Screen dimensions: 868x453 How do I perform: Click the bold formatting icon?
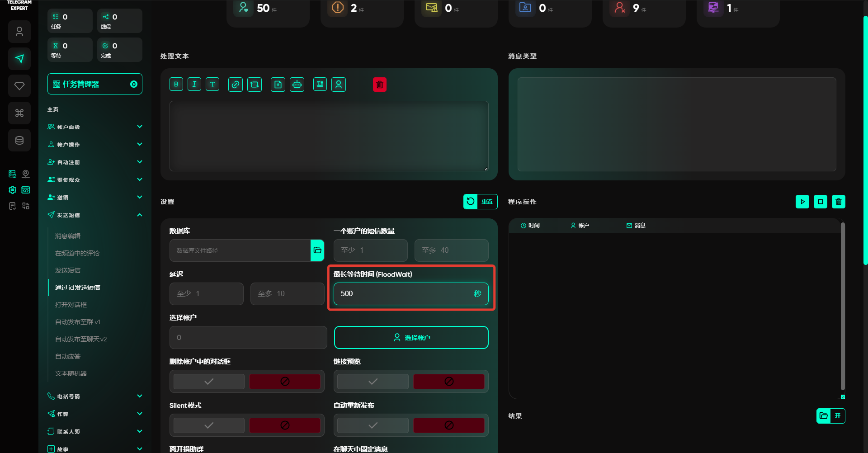coord(176,85)
